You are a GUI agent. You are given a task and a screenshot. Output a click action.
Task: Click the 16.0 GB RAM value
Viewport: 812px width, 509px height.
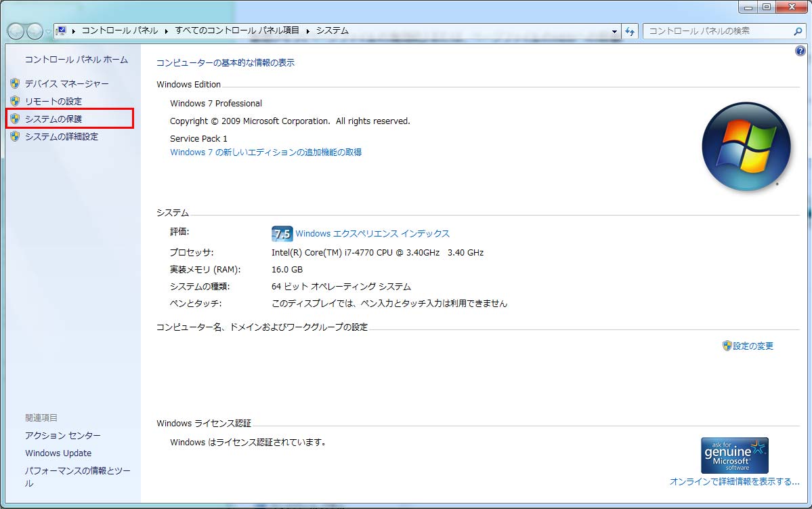[x=287, y=270]
